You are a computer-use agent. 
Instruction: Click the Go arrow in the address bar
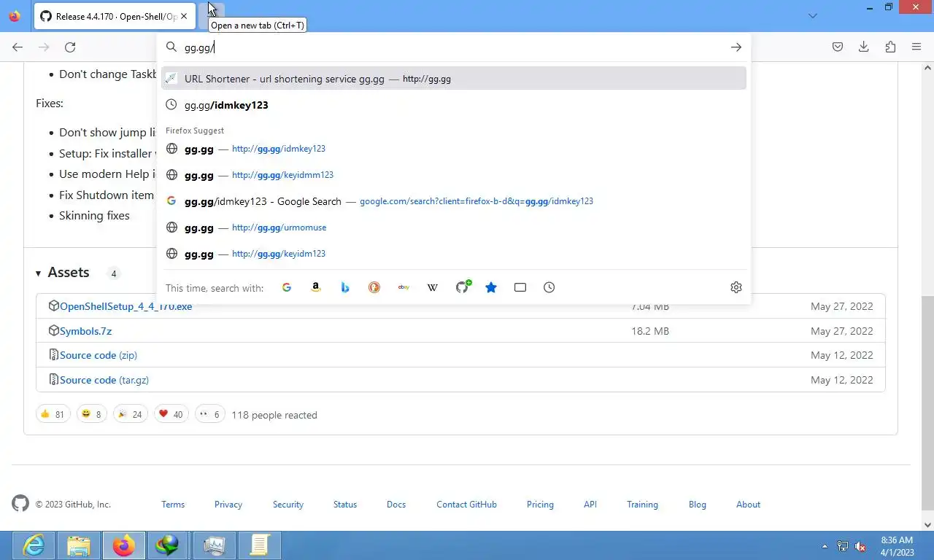click(x=736, y=47)
